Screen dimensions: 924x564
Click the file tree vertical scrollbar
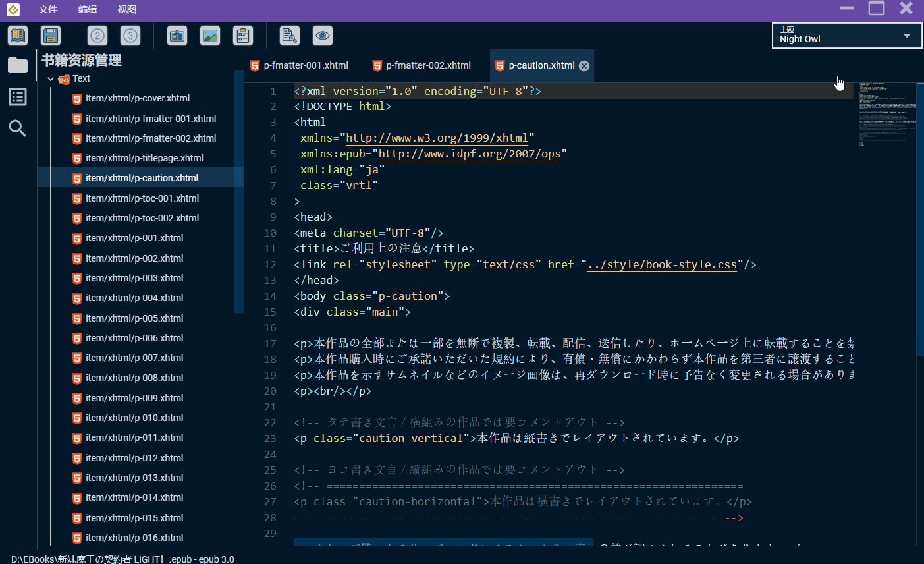click(239, 191)
